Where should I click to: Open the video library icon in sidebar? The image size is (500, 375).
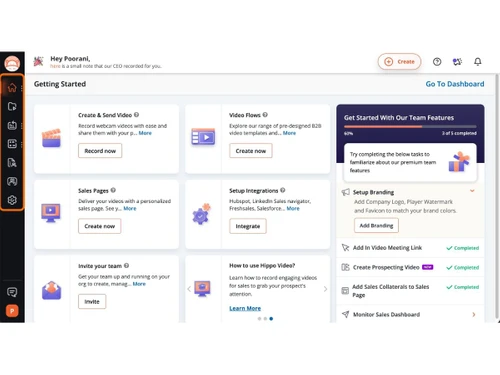tap(12, 106)
